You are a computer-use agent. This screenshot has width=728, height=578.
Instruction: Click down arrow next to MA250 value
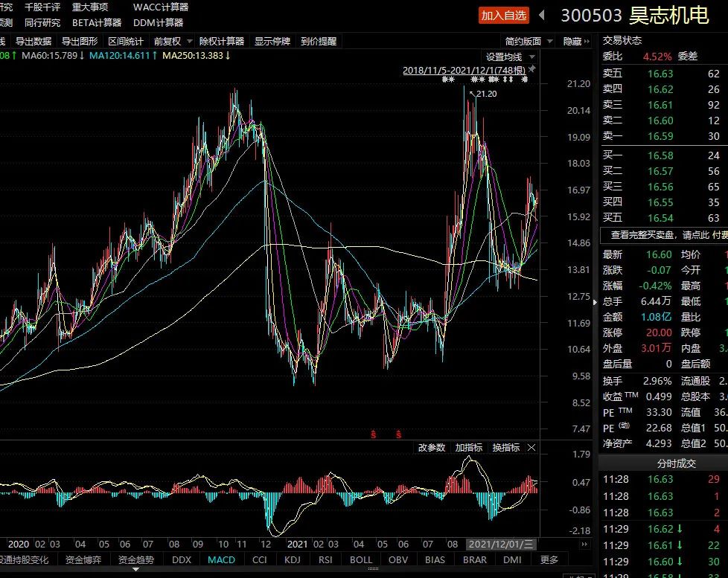pyautogui.click(x=228, y=55)
